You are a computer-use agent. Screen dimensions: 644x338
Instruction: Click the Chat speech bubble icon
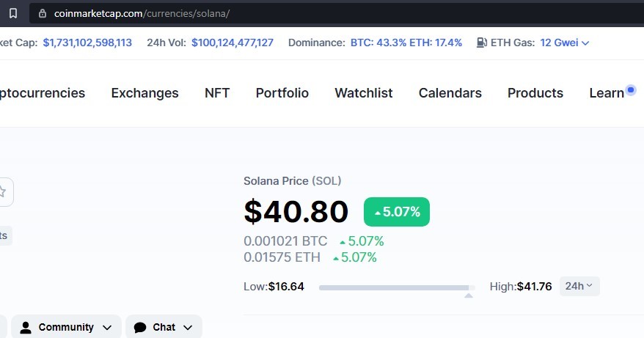coord(140,327)
